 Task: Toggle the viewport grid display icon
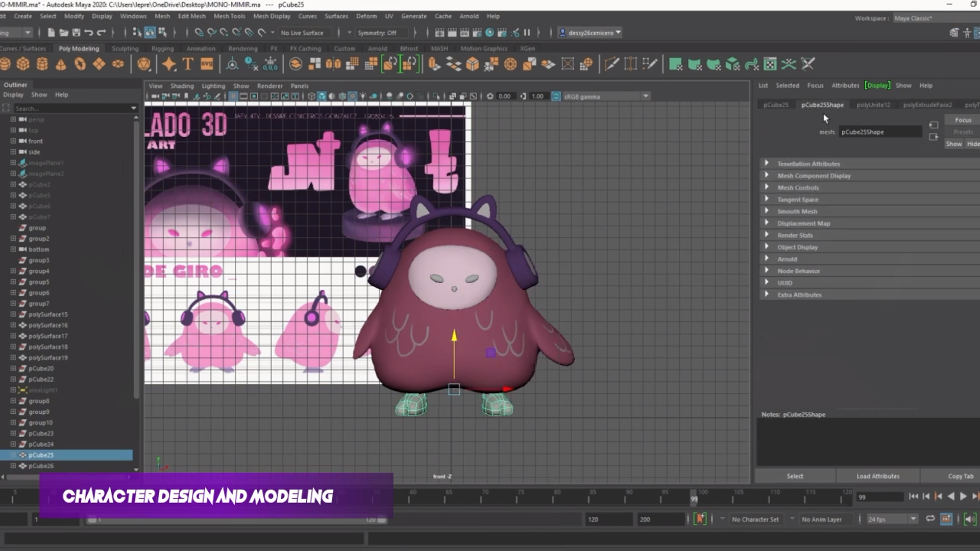233,96
